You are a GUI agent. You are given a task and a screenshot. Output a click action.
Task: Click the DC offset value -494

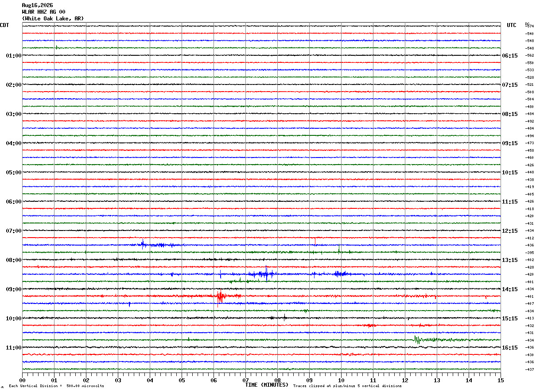pos(529,136)
